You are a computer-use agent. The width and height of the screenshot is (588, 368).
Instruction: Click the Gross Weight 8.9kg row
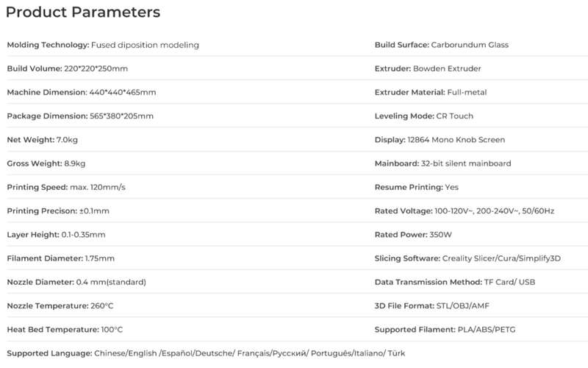(46, 163)
